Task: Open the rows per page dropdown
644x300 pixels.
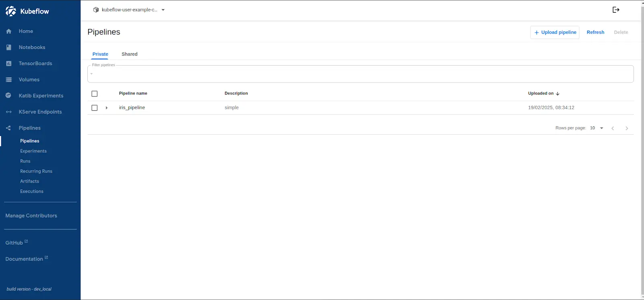Action: pos(597,128)
